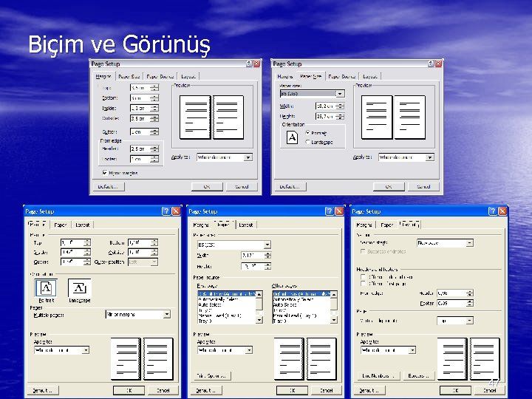532x399 pixels.
Task: Click OK in the gray Paper Size dialog
Action: point(389,187)
